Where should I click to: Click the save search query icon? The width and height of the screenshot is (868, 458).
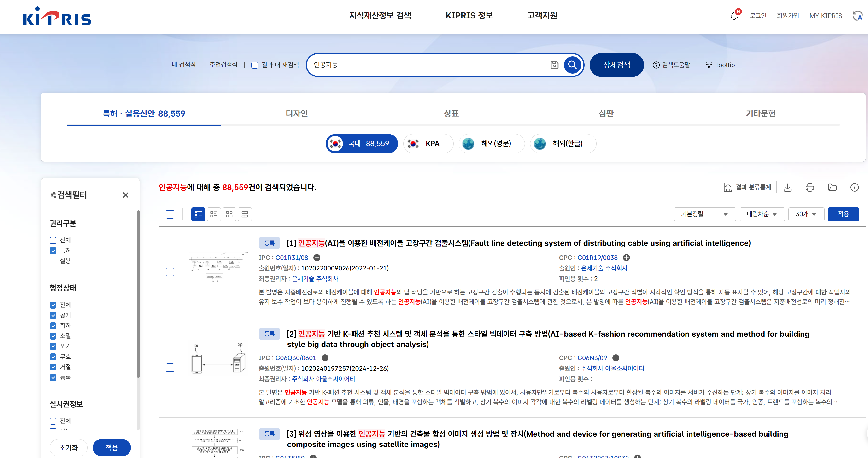coord(554,65)
